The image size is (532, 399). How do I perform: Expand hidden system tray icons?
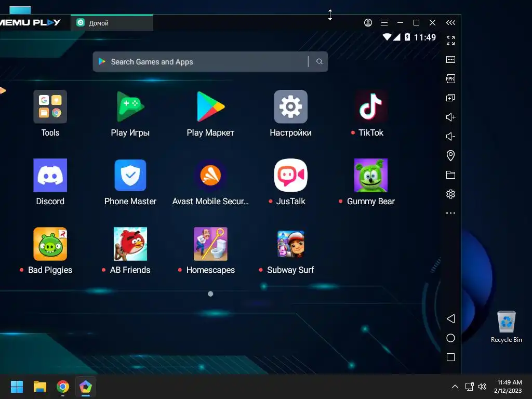point(455,387)
